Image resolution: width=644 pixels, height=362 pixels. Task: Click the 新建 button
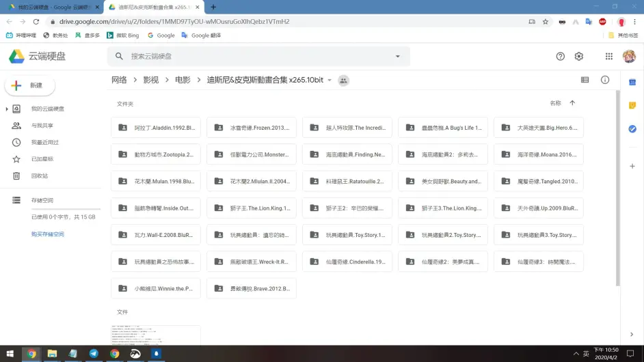29,85
